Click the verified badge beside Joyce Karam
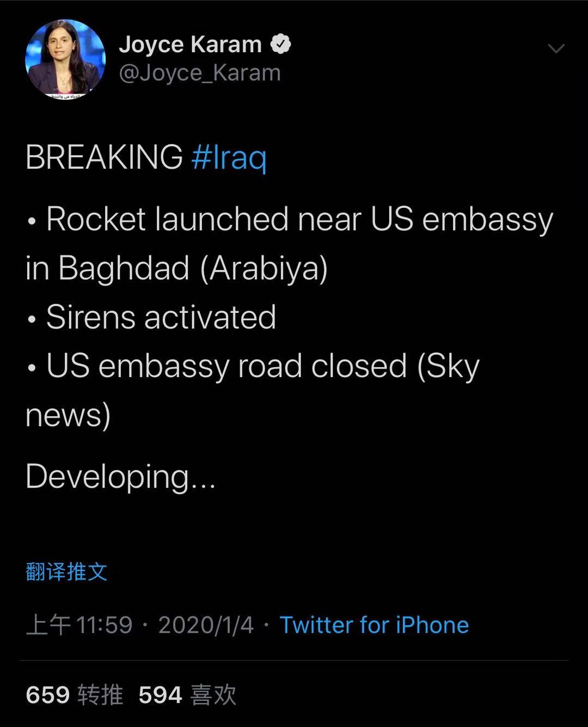The height and width of the screenshot is (727, 588). [281, 44]
